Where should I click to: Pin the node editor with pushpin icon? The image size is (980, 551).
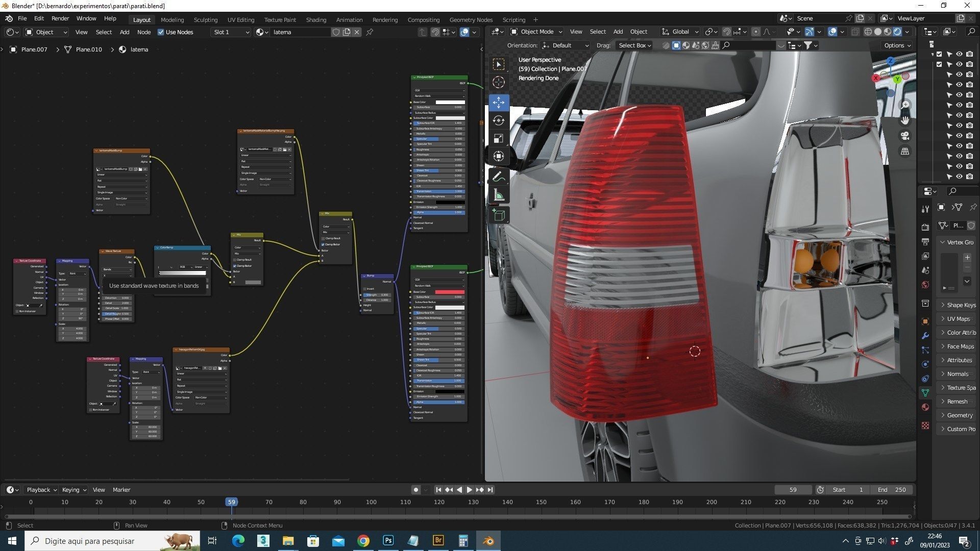coord(370,32)
